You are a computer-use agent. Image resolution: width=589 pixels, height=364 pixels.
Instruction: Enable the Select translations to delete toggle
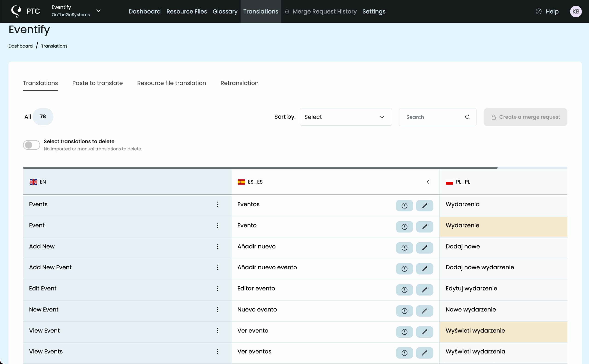click(31, 145)
